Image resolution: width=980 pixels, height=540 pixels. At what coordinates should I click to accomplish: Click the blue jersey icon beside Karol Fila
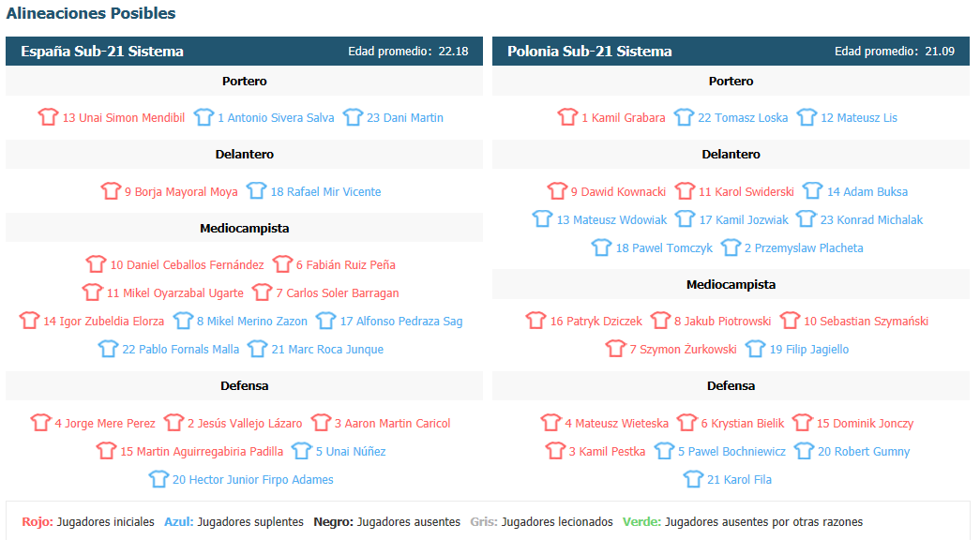click(x=693, y=479)
